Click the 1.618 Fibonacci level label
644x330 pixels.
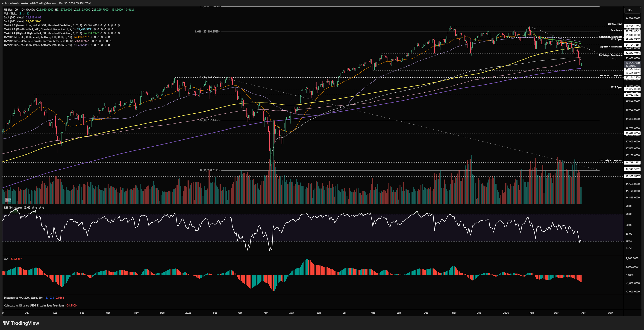[x=207, y=32]
